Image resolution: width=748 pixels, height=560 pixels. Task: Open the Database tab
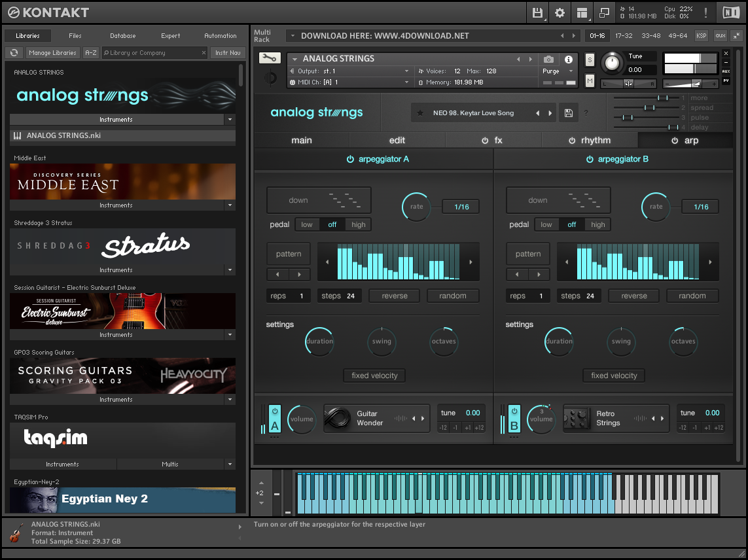[122, 36]
